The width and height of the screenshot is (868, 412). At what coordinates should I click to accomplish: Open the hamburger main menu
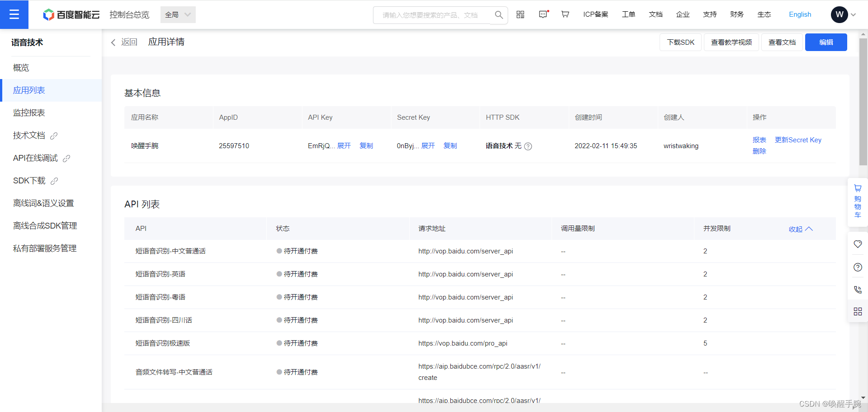[14, 14]
